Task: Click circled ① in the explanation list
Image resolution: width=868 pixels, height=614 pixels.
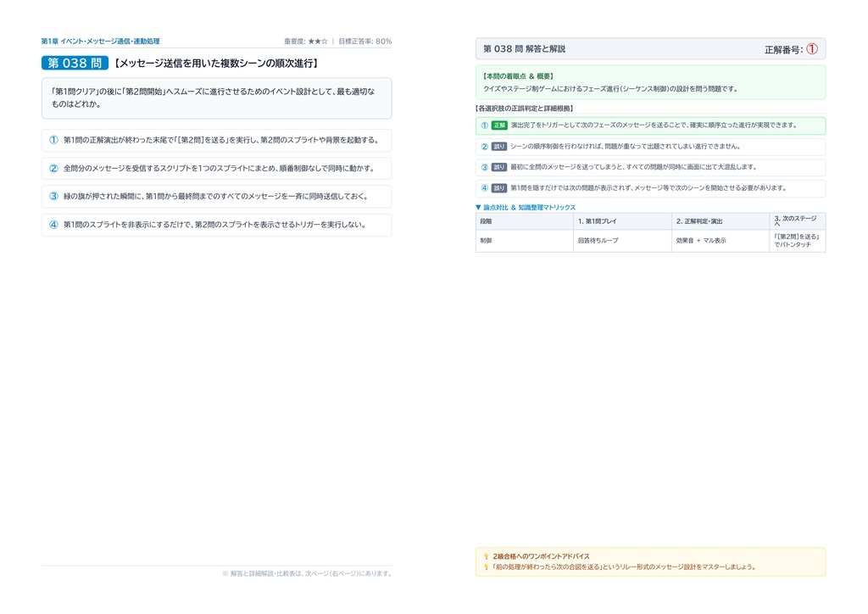Action: tap(484, 126)
